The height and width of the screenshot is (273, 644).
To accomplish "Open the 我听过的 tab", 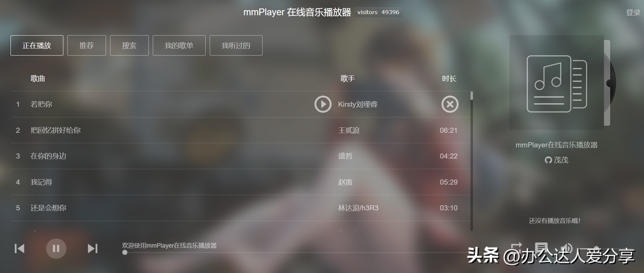I will pos(236,45).
